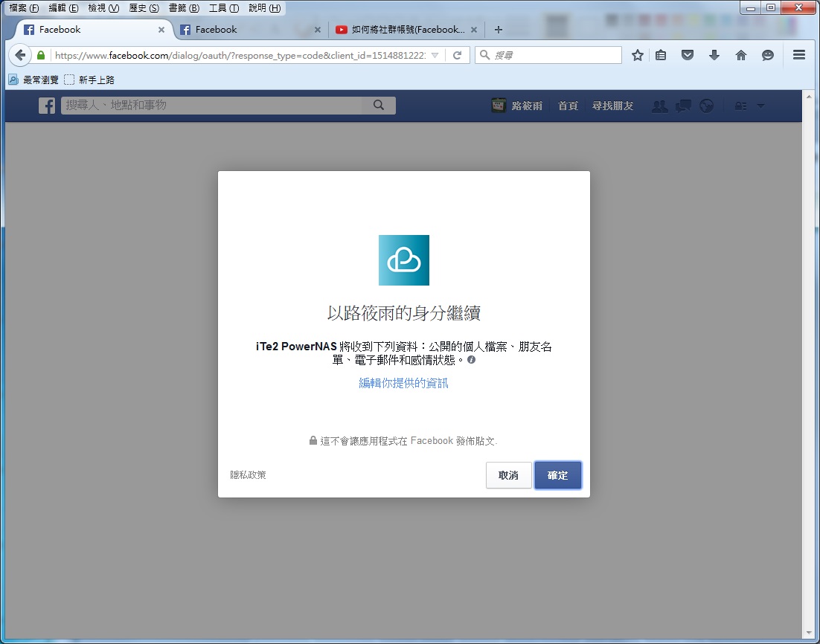
Task: Open the 新手上路 bookmark
Action: tap(89, 80)
